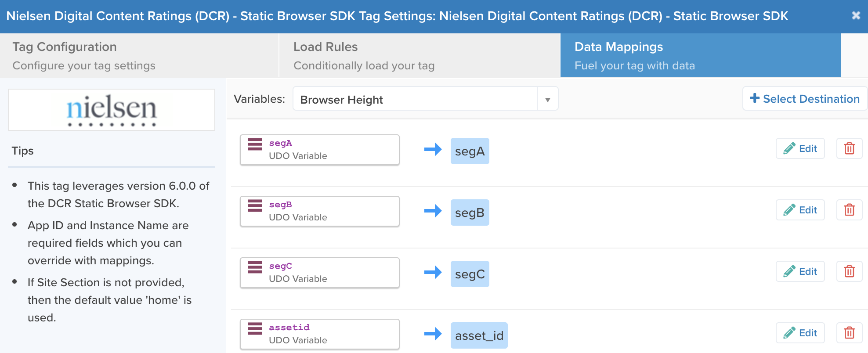Click the drag handle icon of assetid variable

pos(255,328)
